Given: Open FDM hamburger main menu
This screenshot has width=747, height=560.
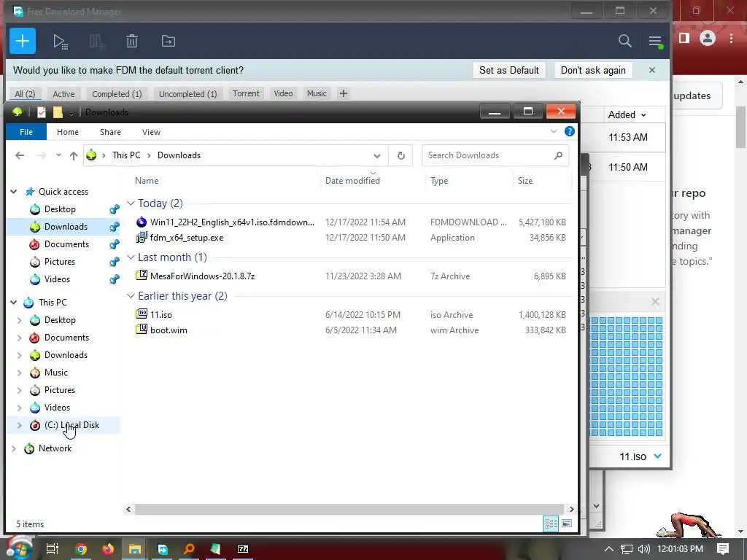Looking at the screenshot, I should click(656, 42).
